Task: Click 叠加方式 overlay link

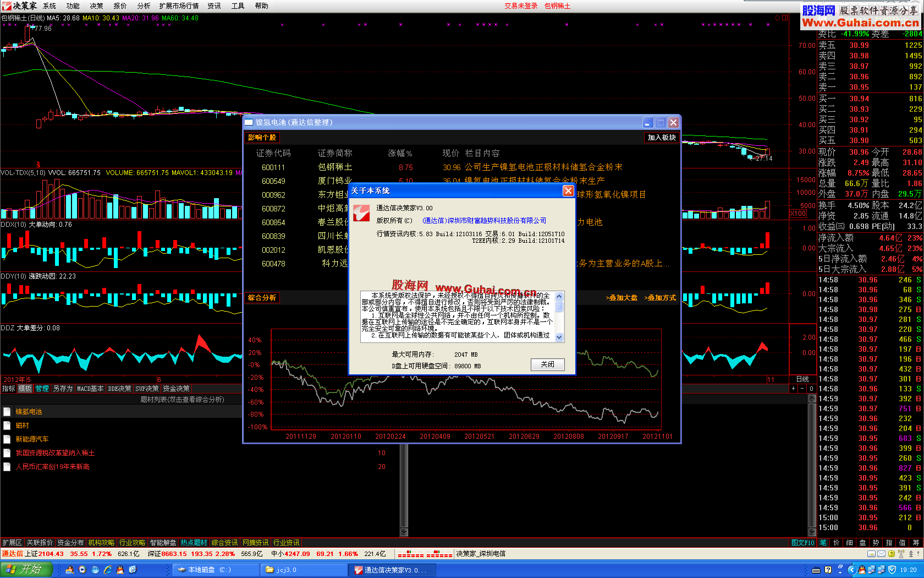Action: pos(660,298)
